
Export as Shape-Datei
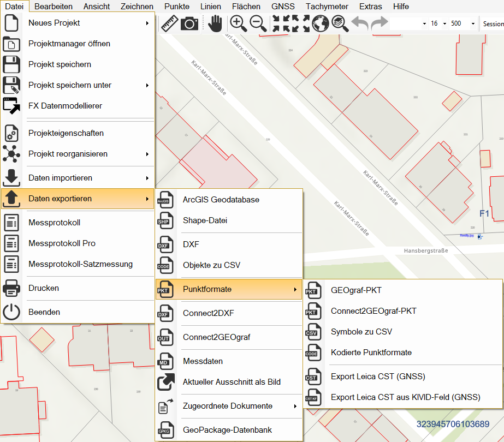pyautogui.click(x=205, y=220)
